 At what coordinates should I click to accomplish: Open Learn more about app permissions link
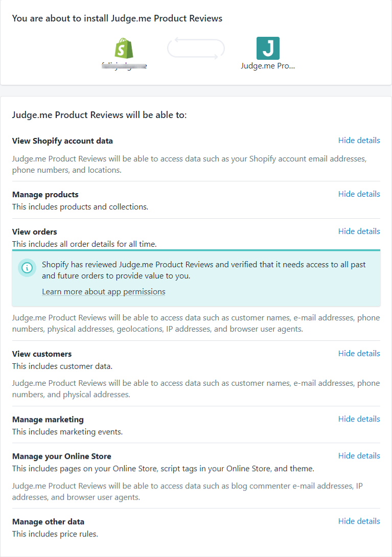103,292
